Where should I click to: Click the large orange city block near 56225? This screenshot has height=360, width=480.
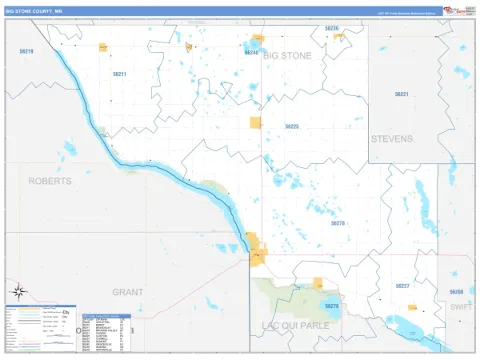tap(255, 122)
